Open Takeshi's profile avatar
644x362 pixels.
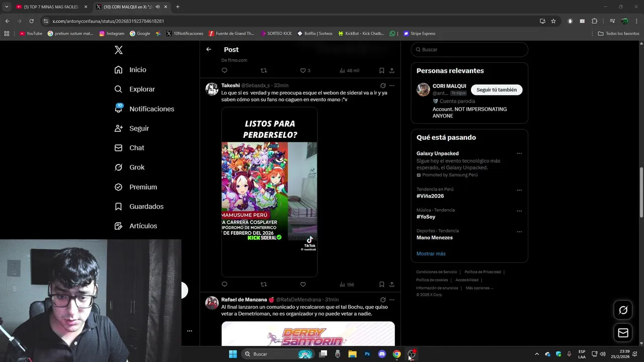pyautogui.click(x=212, y=88)
